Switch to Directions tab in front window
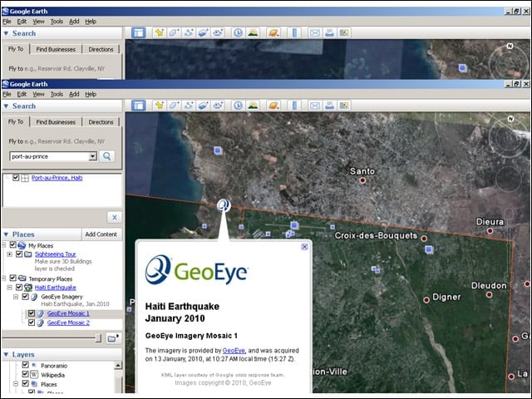Screen dimensions: 532x399 101,122
